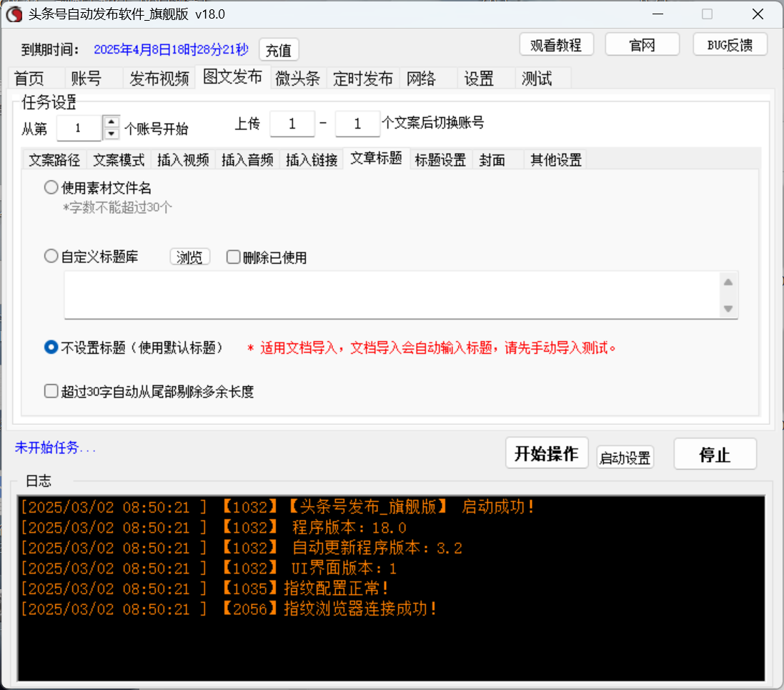Select the 自定义标题库 radio option
The image size is (784, 690).
pyautogui.click(x=91, y=257)
